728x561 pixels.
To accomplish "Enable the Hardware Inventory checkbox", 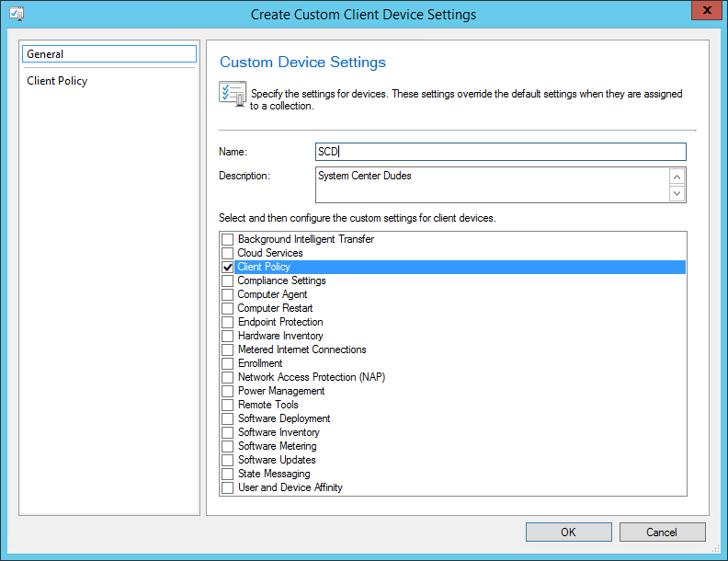I will (228, 336).
